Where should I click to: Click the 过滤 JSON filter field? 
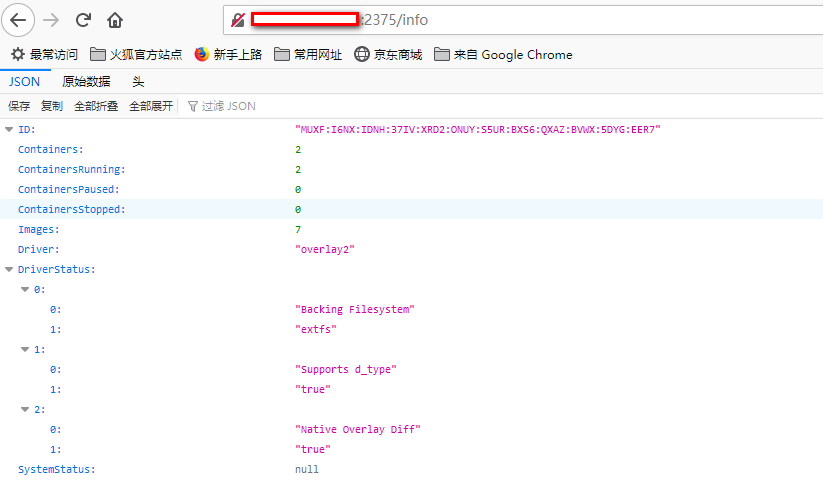click(228, 106)
